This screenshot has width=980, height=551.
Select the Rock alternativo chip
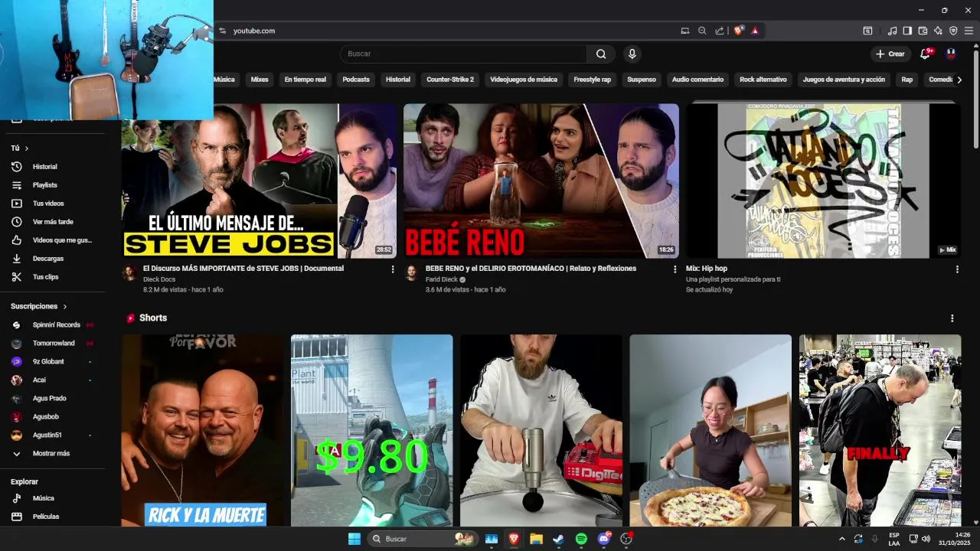pos(763,80)
